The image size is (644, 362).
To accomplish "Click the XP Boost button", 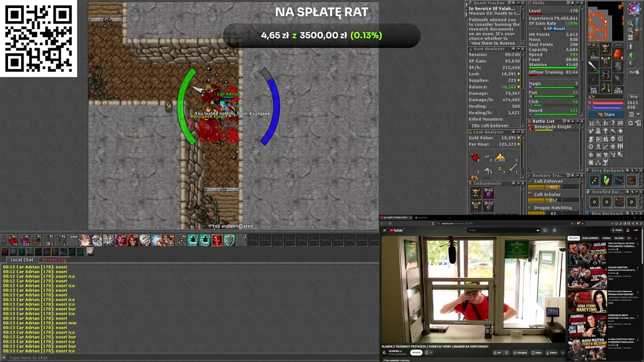I will tap(553, 29).
